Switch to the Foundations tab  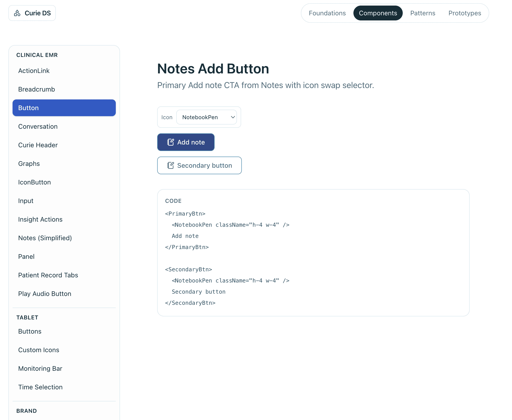click(x=327, y=13)
